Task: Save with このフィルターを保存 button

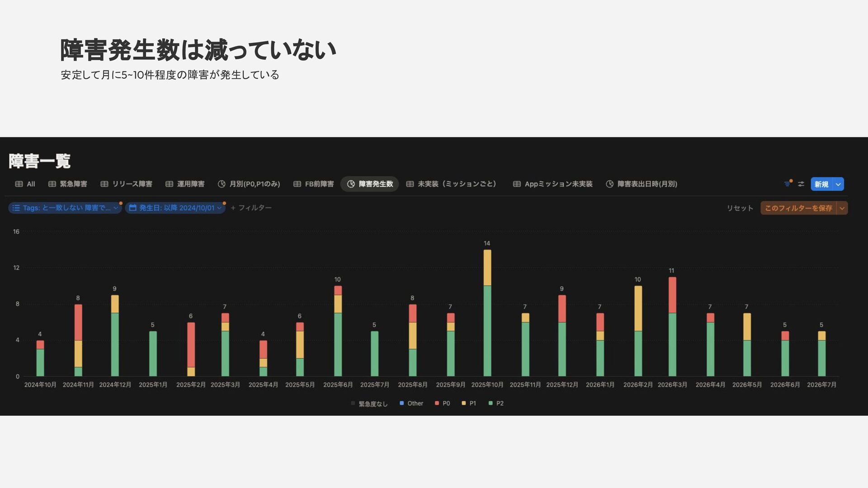Action: tap(798, 208)
